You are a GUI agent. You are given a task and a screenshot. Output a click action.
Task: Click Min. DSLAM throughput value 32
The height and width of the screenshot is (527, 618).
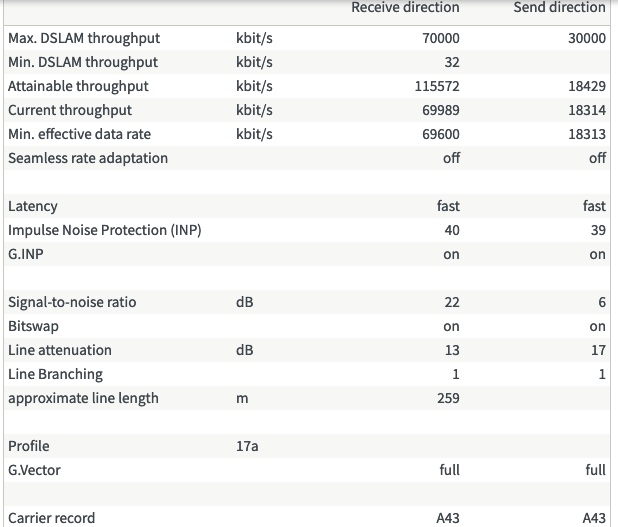pyautogui.click(x=451, y=62)
